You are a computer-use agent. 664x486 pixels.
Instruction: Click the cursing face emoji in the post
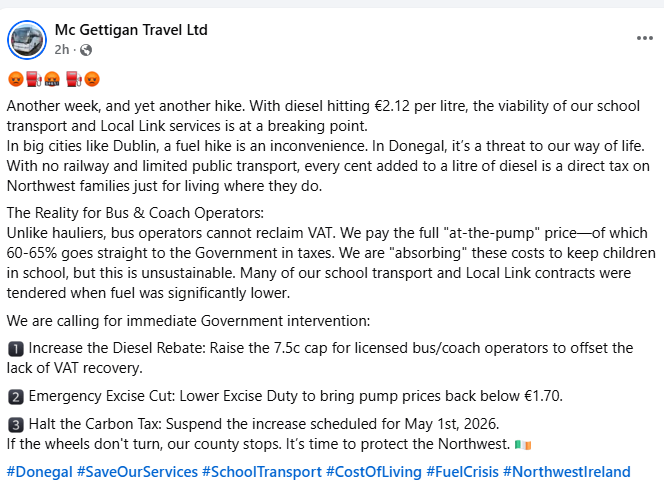51,79
